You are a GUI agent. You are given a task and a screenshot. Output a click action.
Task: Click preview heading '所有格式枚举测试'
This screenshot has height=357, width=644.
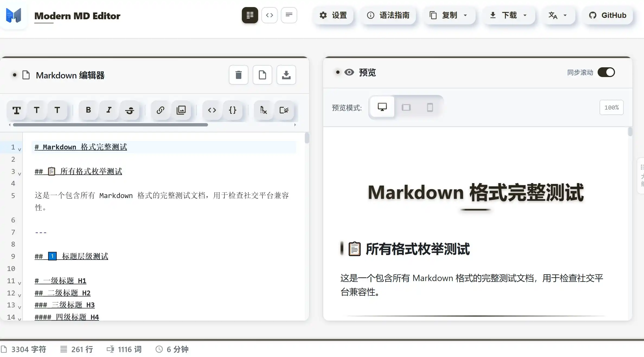[418, 249]
